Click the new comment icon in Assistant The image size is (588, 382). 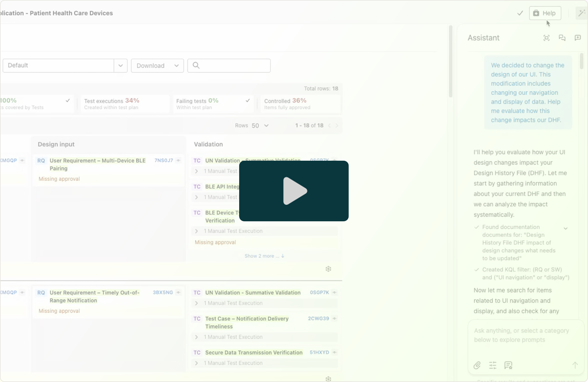click(x=578, y=38)
